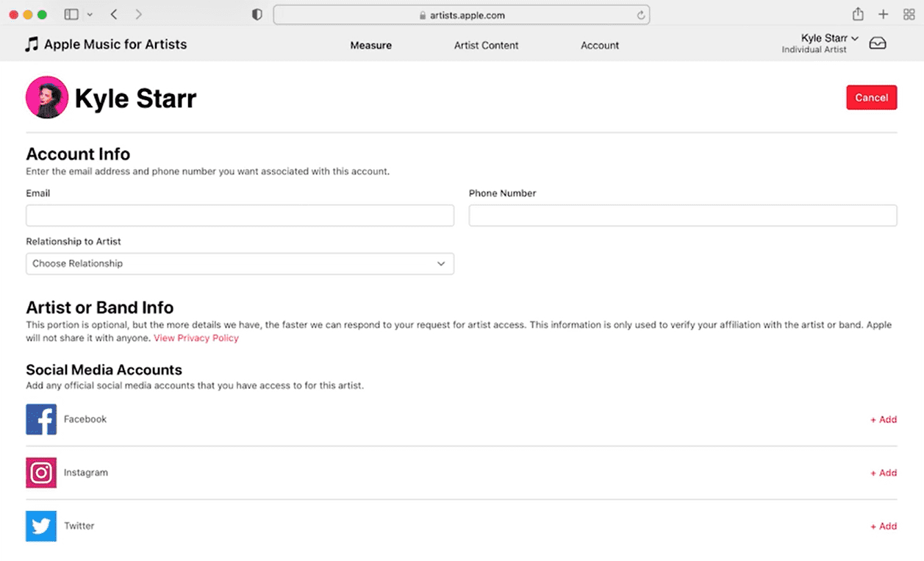Open the View Privacy Policy link
Image resolution: width=924 pixels, height=561 pixels.
196,338
